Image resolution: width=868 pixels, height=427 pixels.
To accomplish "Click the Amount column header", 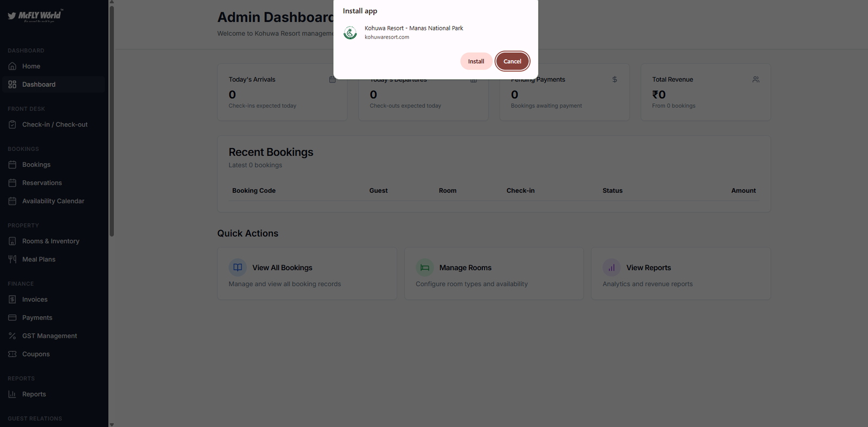I will point(743,190).
